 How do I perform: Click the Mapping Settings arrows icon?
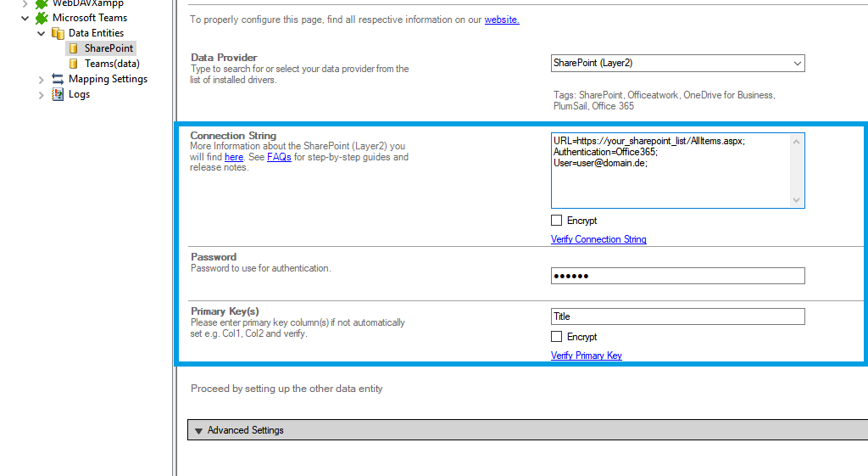pyautogui.click(x=58, y=79)
